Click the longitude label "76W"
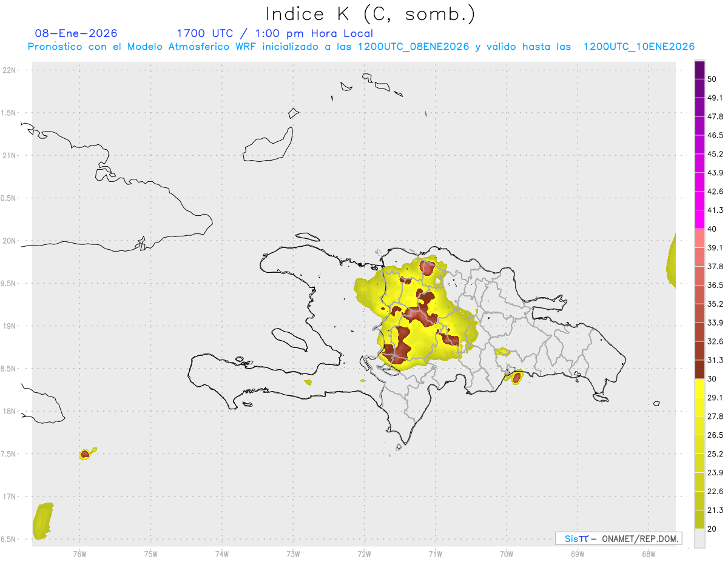This screenshot has height=562, width=728. tap(79, 554)
